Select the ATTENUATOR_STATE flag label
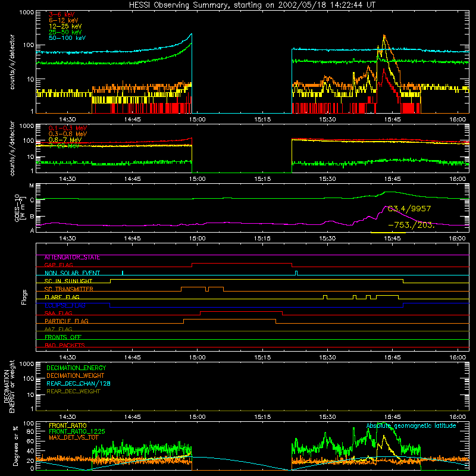The image size is (476, 476). coord(72,258)
